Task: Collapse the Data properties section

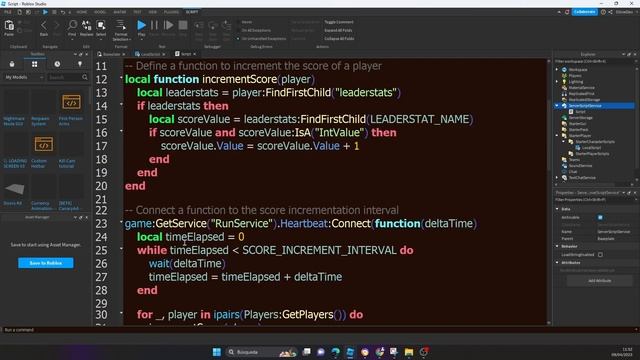Action: click(557, 209)
